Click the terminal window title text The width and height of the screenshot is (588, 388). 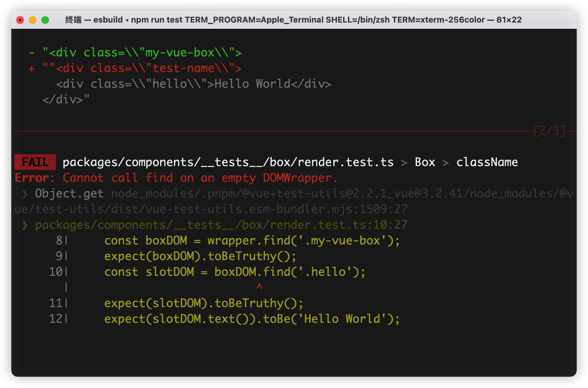293,20
